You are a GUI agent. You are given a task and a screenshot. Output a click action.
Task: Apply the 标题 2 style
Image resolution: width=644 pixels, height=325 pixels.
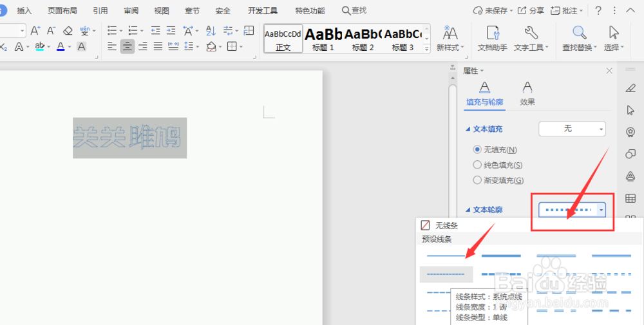pyautogui.click(x=363, y=39)
